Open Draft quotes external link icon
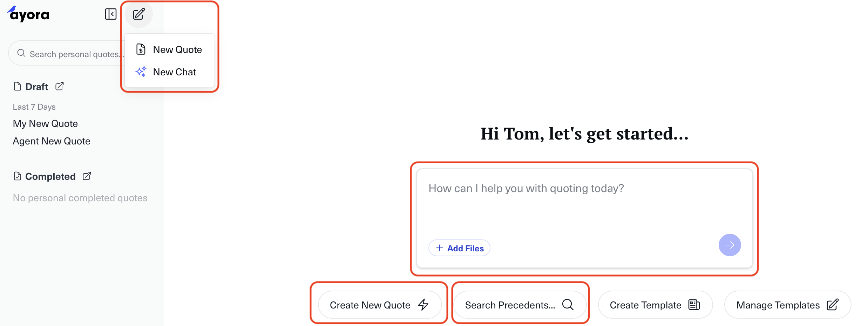Image resolution: width=868 pixels, height=326 pixels. [x=60, y=86]
